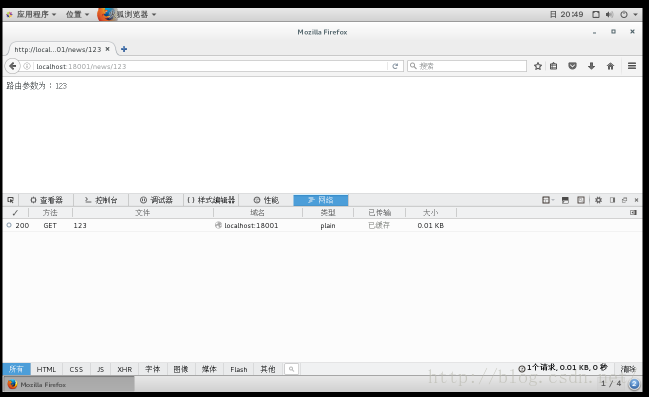
Task: Toggle the split console icon
Action: (565, 200)
